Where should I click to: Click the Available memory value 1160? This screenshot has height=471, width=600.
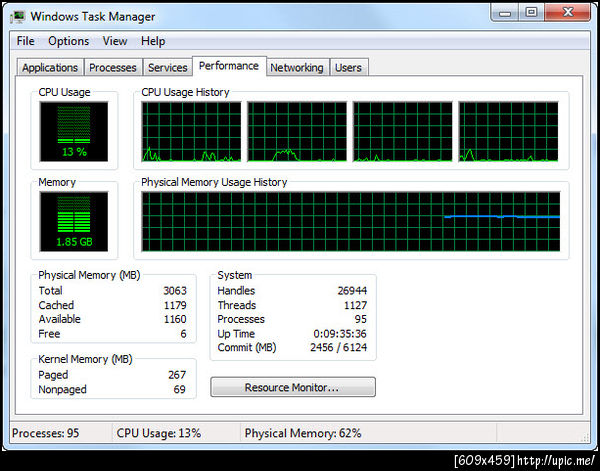pos(175,319)
